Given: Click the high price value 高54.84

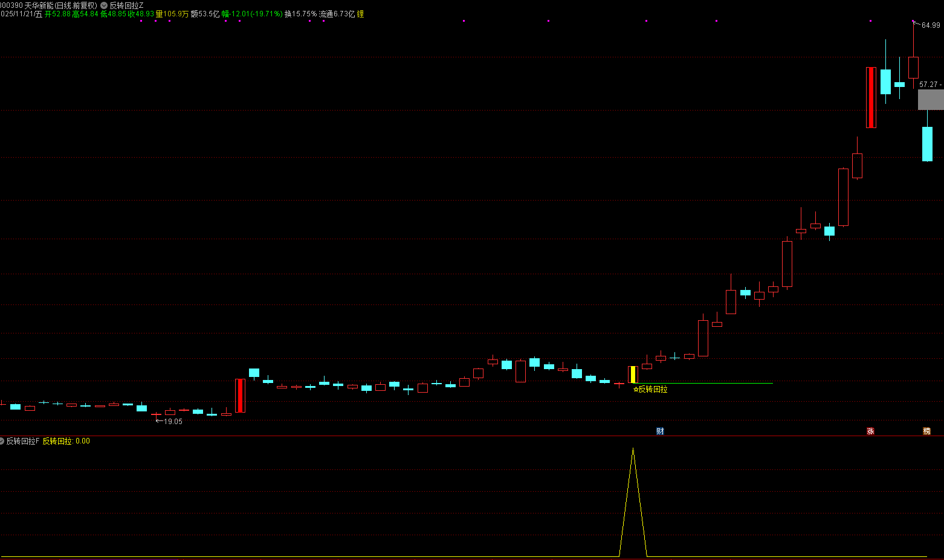Looking at the screenshot, I should pyautogui.click(x=85, y=14).
